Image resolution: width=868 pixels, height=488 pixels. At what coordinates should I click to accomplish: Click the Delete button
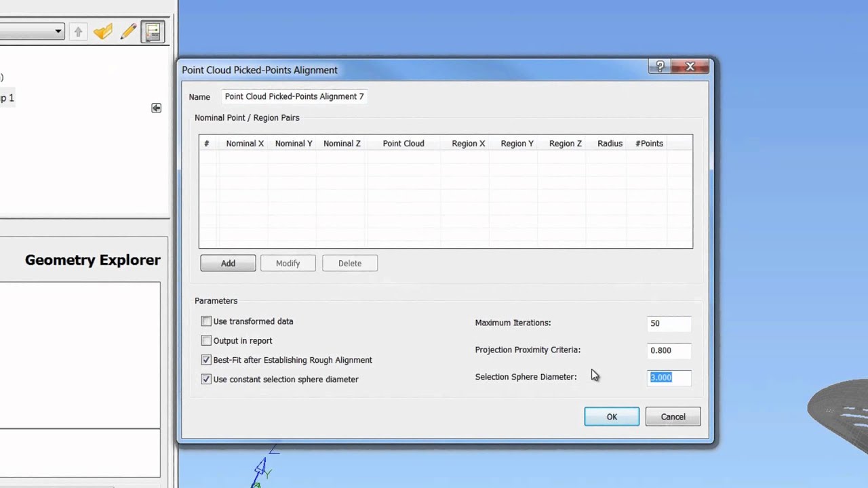(350, 263)
